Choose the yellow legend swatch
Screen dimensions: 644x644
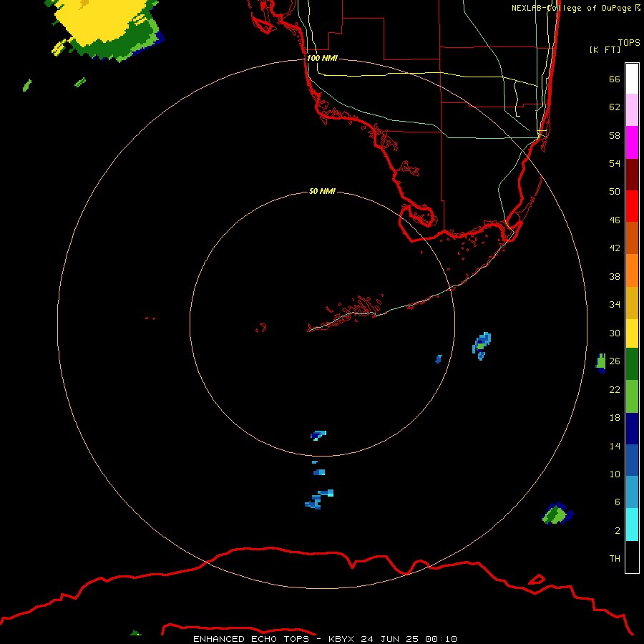(632, 333)
